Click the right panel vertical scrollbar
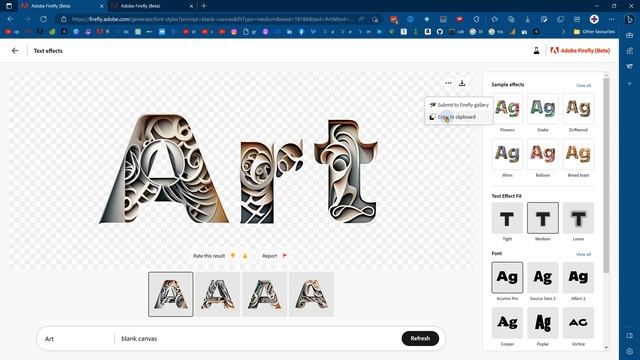 click(x=606, y=176)
